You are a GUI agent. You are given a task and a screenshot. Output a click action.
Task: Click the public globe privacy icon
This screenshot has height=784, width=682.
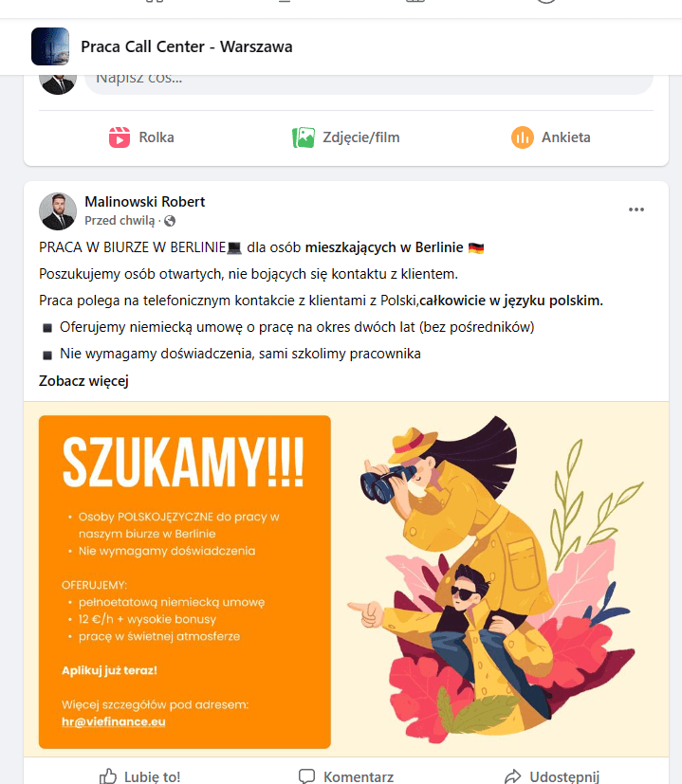coord(170,221)
